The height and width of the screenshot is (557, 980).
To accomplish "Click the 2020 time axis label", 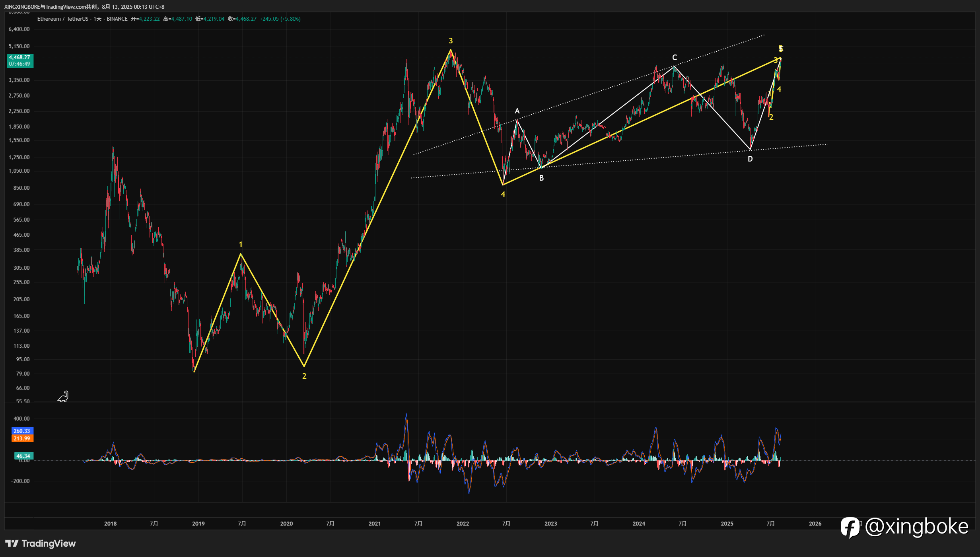I will point(286,524).
